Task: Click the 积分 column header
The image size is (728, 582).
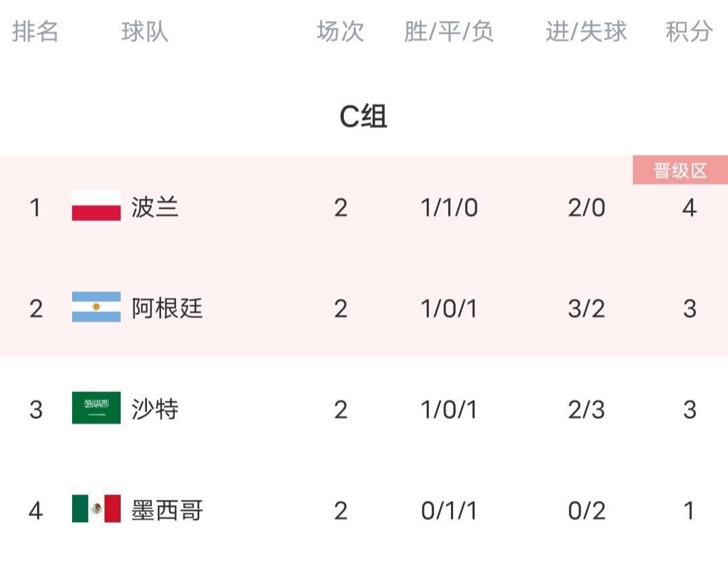Action: (689, 32)
